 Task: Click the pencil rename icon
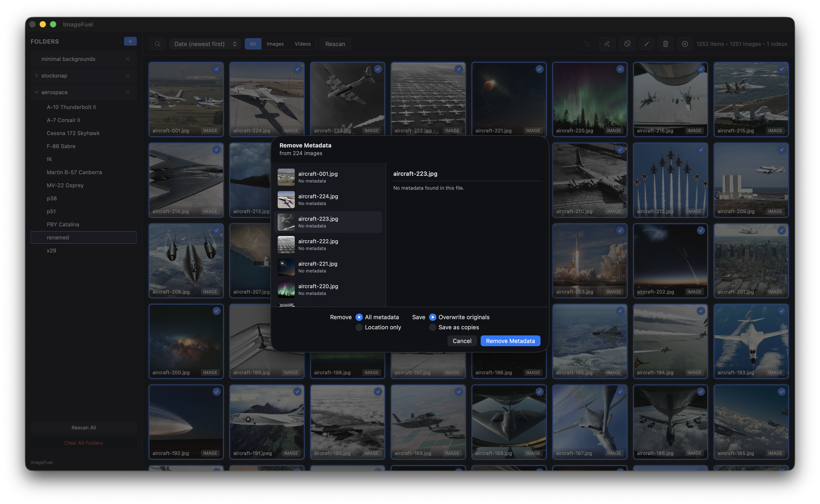(646, 44)
